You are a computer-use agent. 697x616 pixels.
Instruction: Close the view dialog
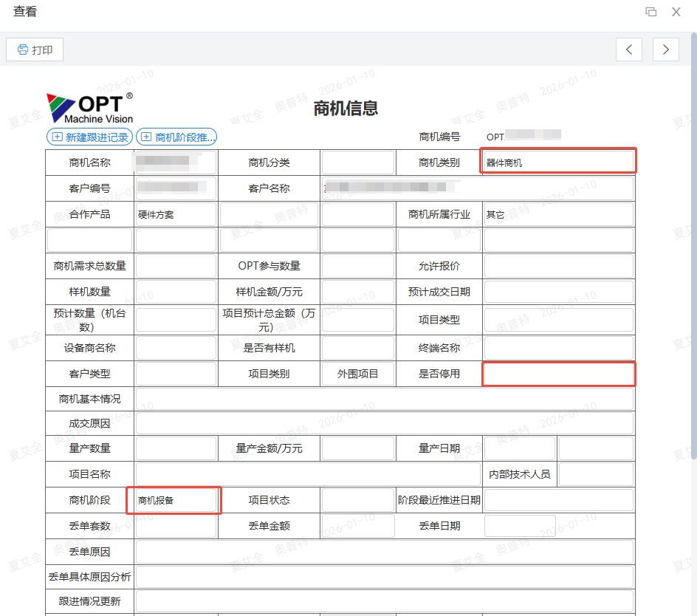[x=676, y=12]
